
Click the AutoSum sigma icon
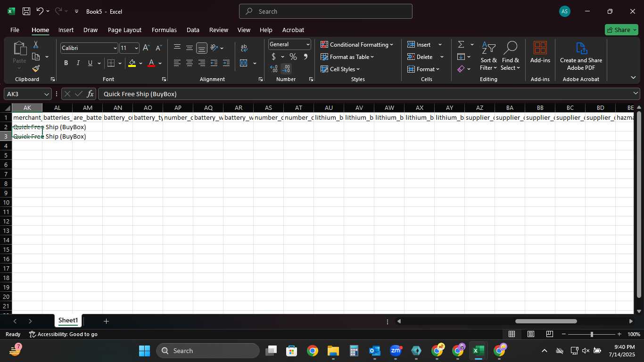point(461,45)
